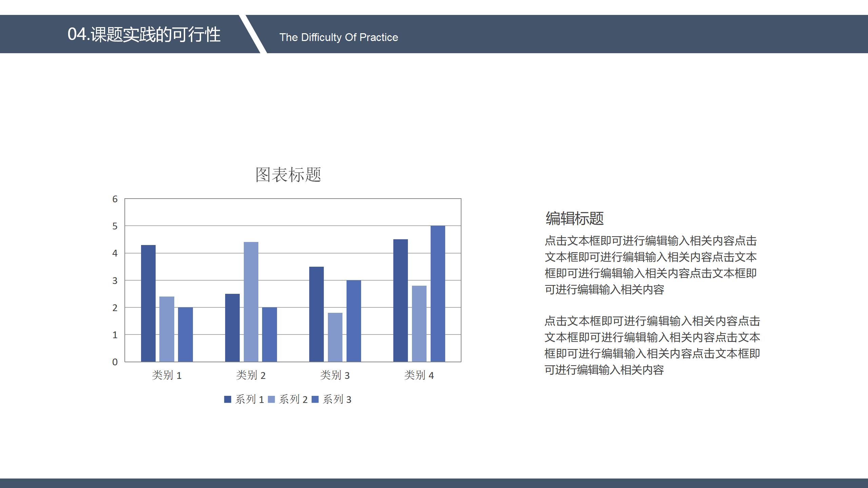Image resolution: width=868 pixels, height=488 pixels.
Task: Select the 系列 1 bar in 类别 4
Action: [400, 301]
